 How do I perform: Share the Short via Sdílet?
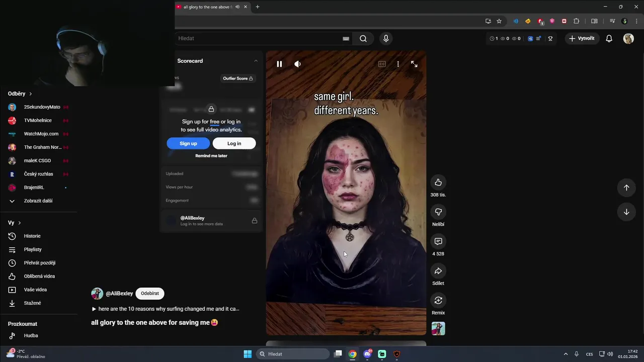coord(438,271)
